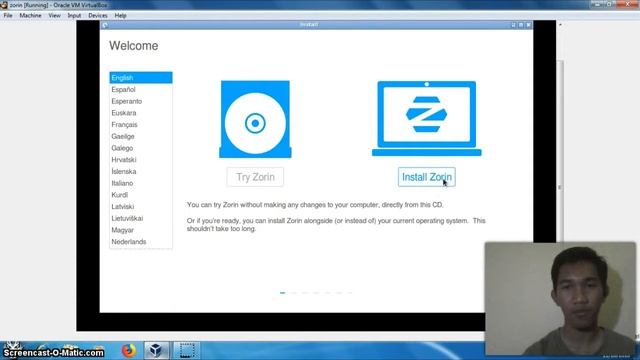The height and width of the screenshot is (360, 640).
Task: Select Gaeilge language
Action: point(141,136)
